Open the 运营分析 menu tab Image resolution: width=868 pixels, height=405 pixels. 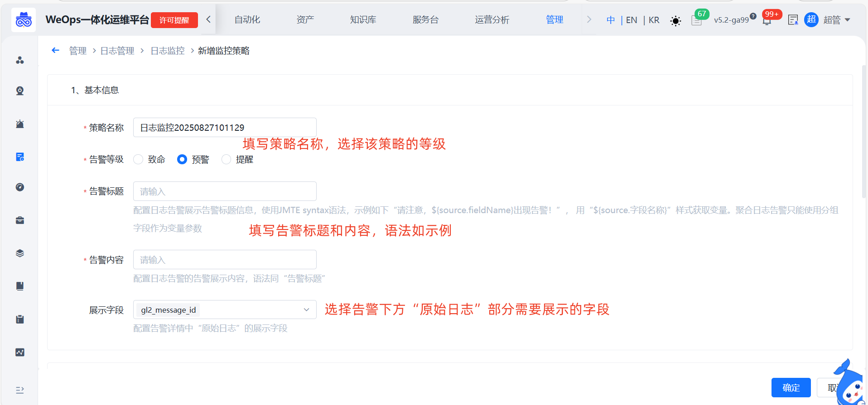coord(492,20)
